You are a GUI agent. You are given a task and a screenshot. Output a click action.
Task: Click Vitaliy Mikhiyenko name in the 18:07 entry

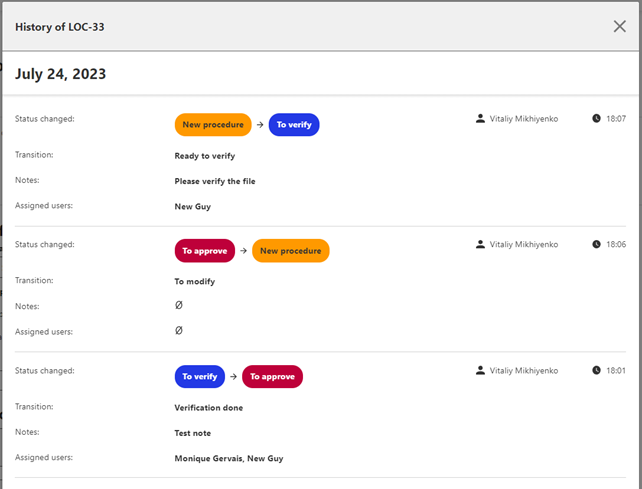tap(524, 119)
